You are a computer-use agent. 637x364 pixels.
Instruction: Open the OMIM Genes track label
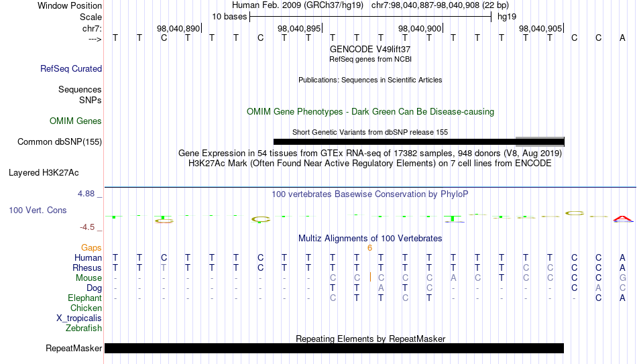(x=75, y=121)
